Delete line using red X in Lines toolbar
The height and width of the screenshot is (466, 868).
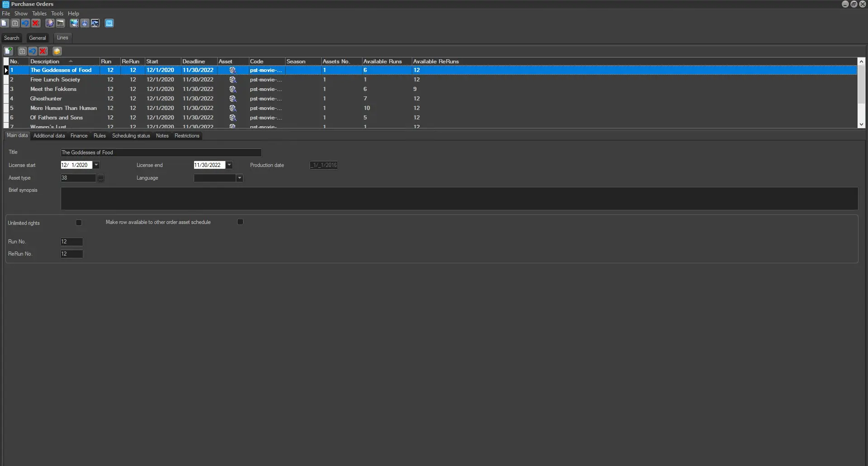pos(43,51)
